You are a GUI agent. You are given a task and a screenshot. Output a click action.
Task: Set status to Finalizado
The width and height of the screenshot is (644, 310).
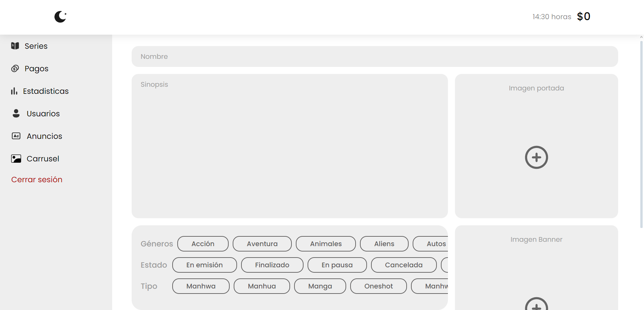272,265
